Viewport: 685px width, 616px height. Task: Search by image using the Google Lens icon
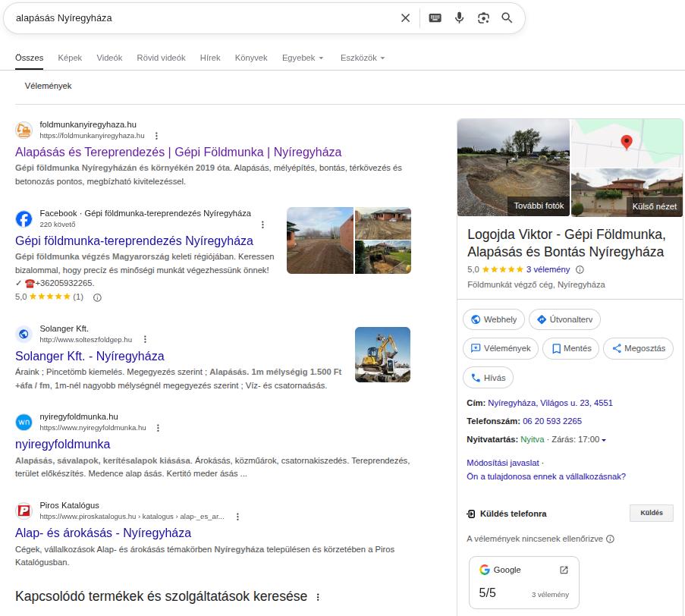pyautogui.click(x=483, y=17)
